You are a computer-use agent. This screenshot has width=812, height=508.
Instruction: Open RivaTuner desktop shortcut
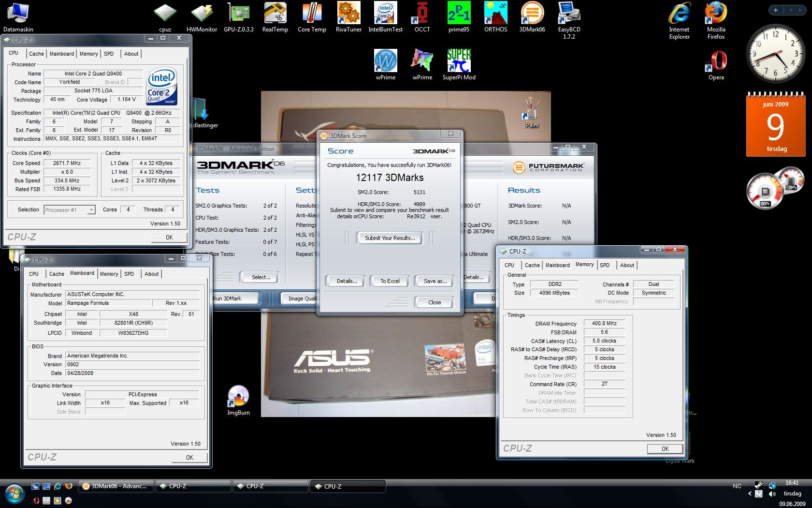click(348, 17)
